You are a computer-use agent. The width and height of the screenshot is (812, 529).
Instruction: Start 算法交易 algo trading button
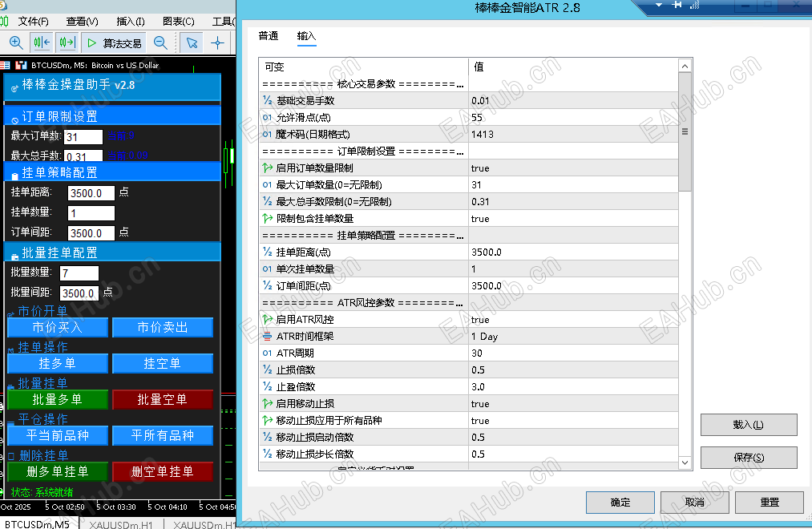tap(115, 43)
